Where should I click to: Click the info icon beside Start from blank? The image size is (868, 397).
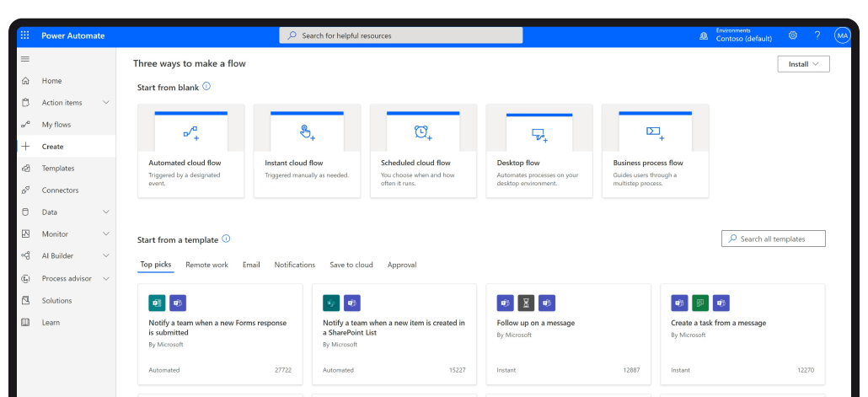tap(206, 86)
